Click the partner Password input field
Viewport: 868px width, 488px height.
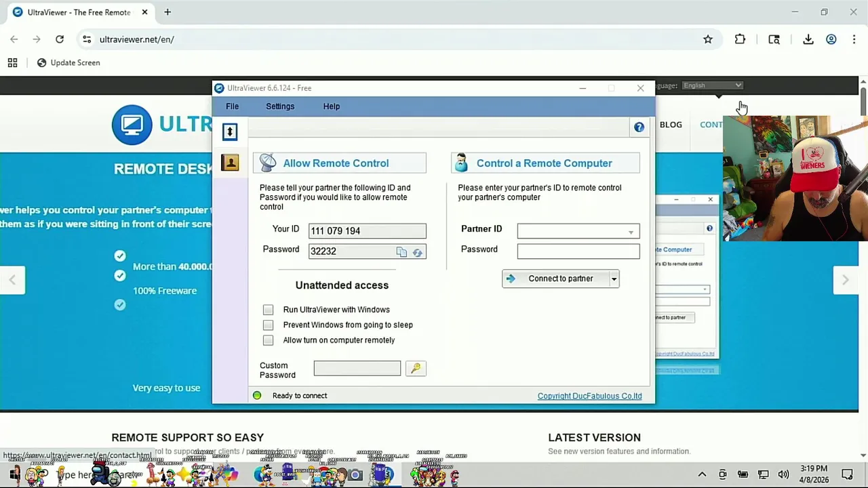tap(578, 251)
